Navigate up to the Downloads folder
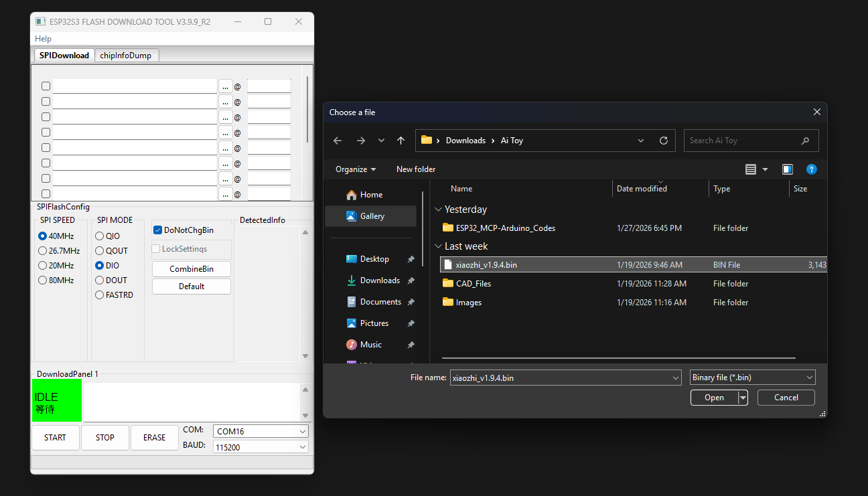The height and width of the screenshot is (496, 868). 401,140
